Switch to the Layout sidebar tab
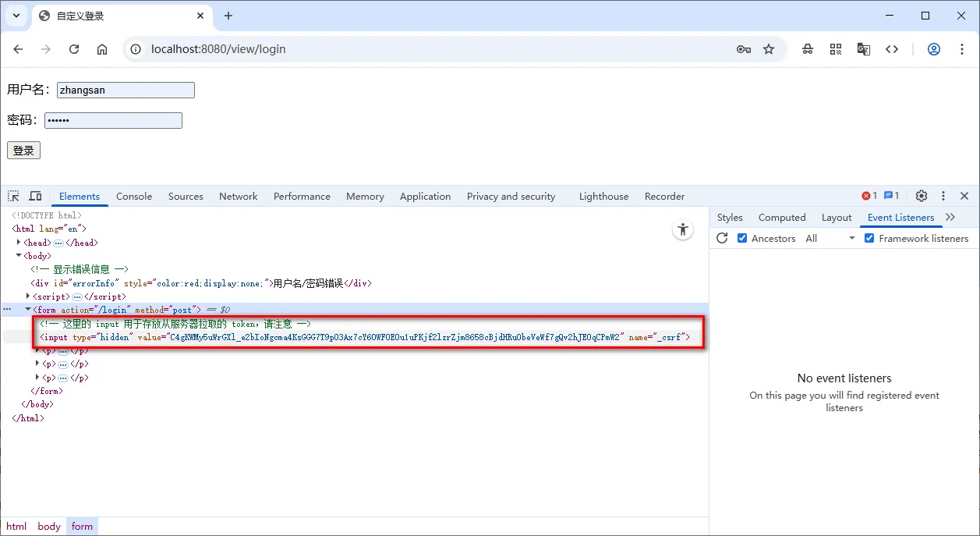980x536 pixels. tap(837, 217)
